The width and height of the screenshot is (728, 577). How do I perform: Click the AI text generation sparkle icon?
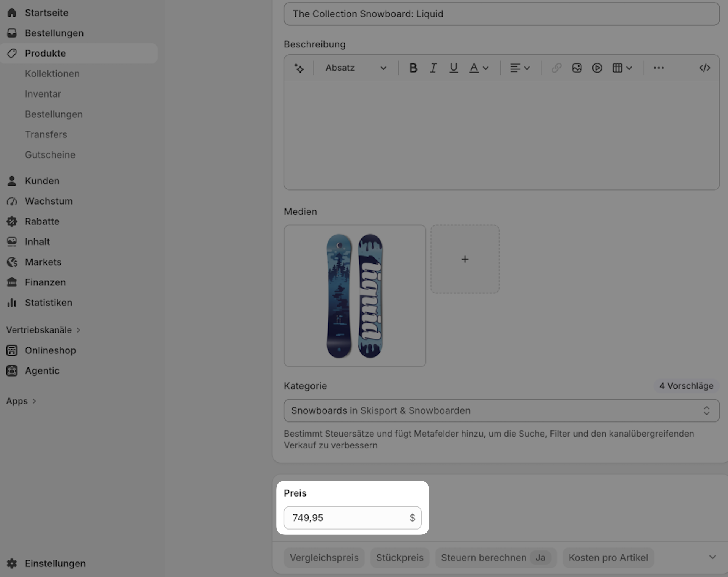coord(299,68)
